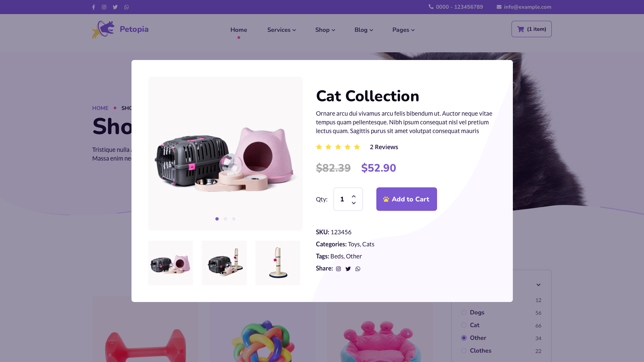Open the Blog menu
Viewport: 644px width, 362px height.
tap(364, 30)
